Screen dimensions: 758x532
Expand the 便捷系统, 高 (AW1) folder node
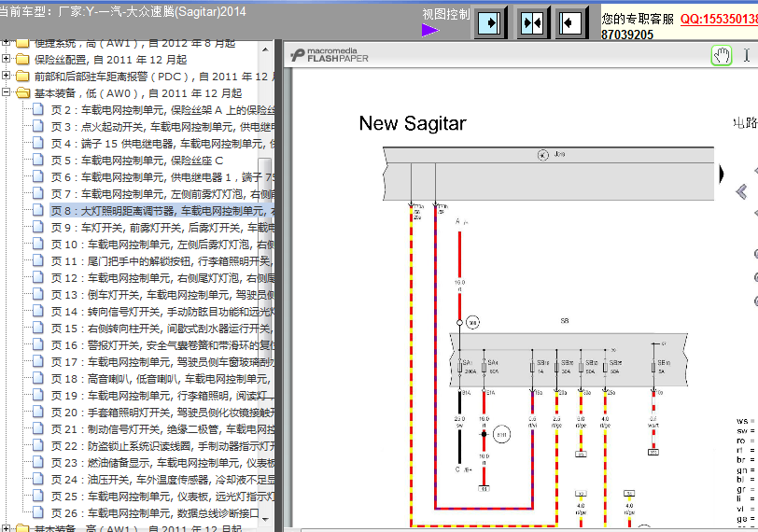click(x=6, y=43)
